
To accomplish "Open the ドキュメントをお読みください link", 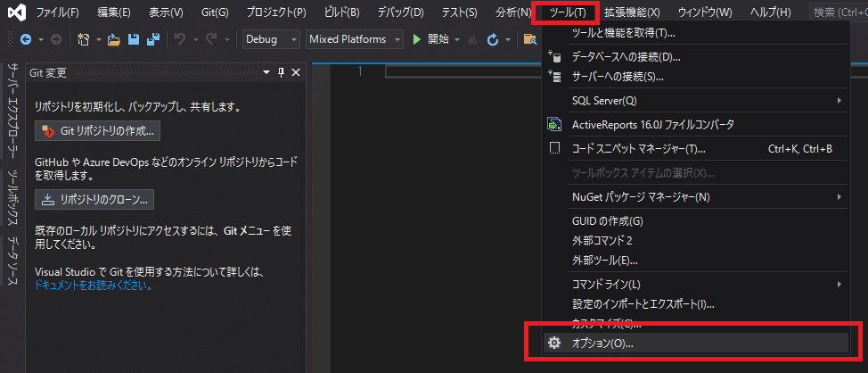I will [94, 286].
